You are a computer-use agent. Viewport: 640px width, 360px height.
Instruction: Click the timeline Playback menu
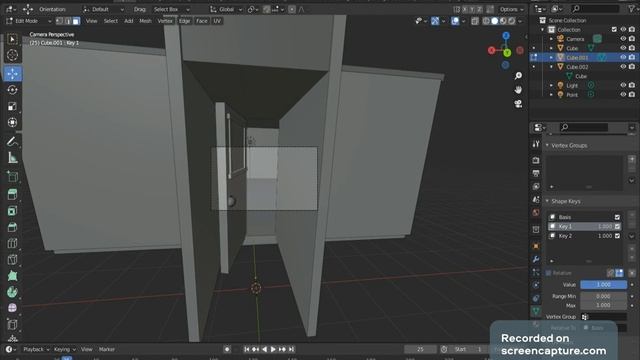point(36,349)
